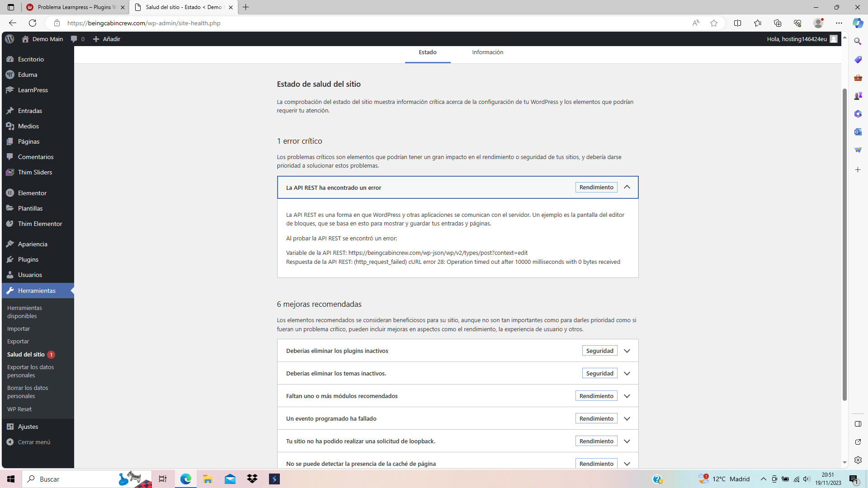The image size is (868, 488).
Task: Click the Thim Sliders sidebar icon
Action: [x=10, y=172]
